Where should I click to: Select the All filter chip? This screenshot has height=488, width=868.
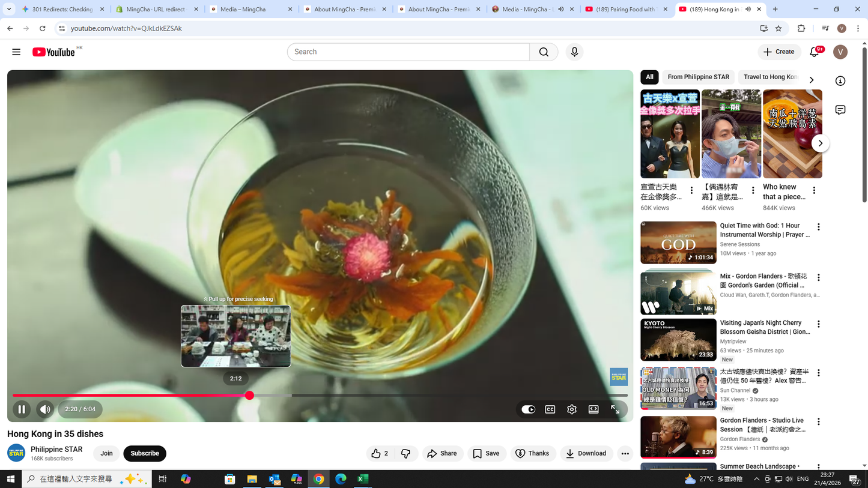coord(649,77)
